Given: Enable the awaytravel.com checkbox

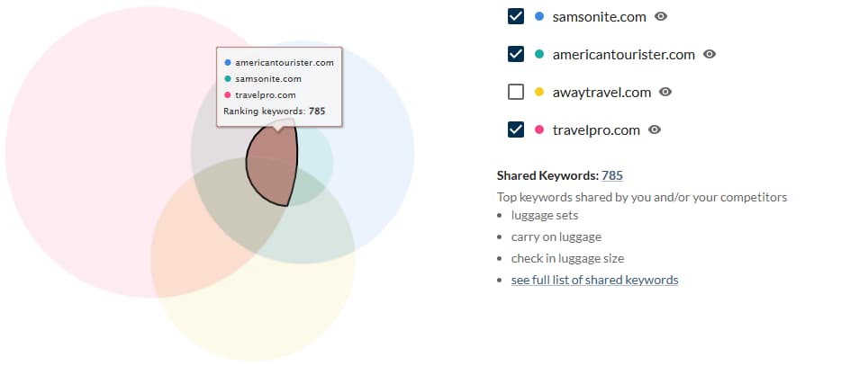Looking at the screenshot, I should [x=516, y=92].
